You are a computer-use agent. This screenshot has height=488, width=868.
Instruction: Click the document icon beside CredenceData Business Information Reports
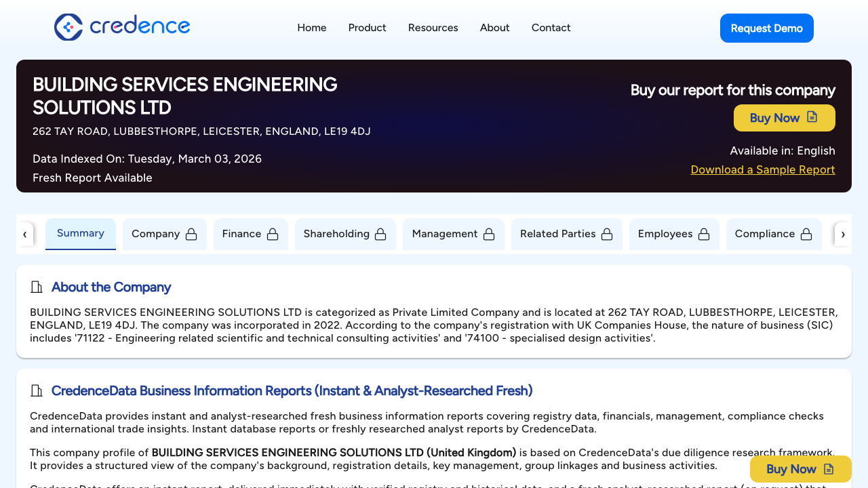(x=37, y=390)
